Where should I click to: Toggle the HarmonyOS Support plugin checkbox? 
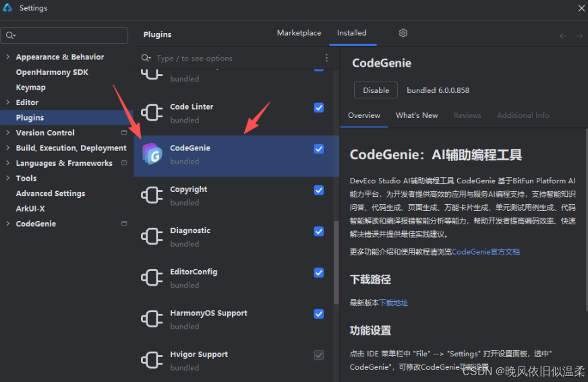tap(319, 314)
